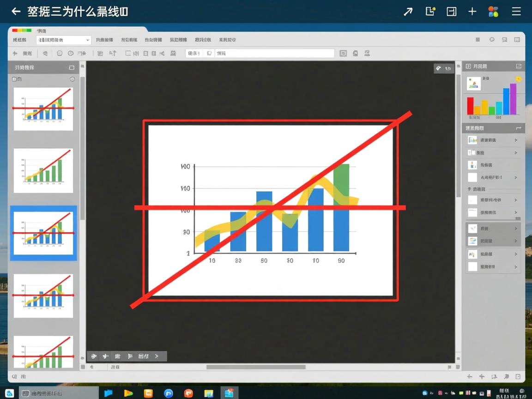
Task: Select the second slide thumbnail with green bars
Action: pos(43,170)
